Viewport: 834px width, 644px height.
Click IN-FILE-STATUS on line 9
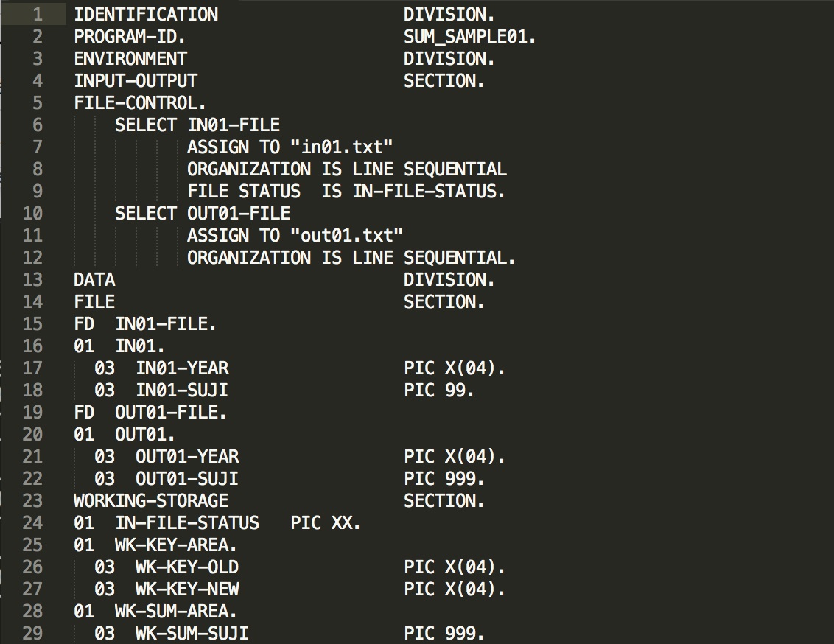click(429, 192)
